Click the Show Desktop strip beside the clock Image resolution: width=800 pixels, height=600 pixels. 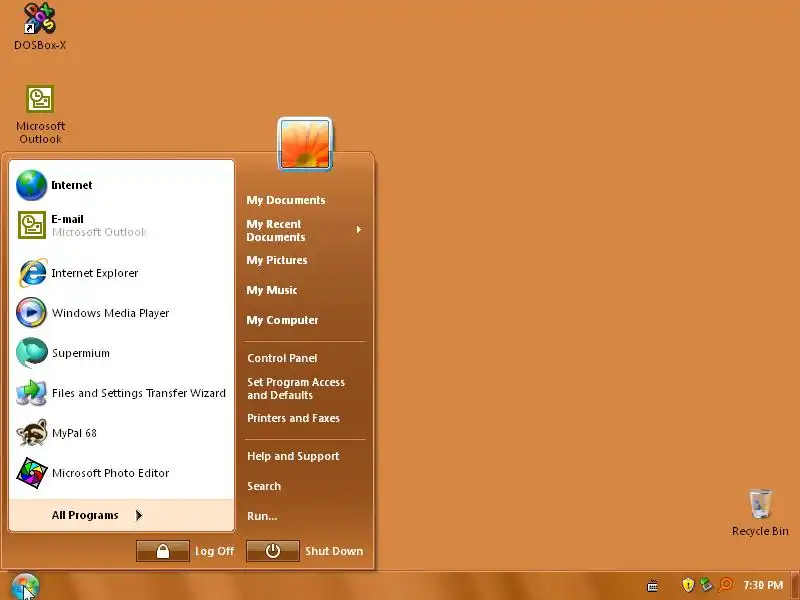(795, 586)
